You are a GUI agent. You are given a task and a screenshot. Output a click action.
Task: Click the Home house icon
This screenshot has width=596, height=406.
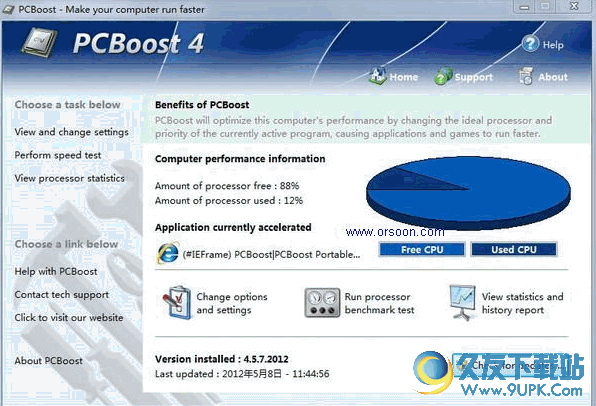[377, 75]
